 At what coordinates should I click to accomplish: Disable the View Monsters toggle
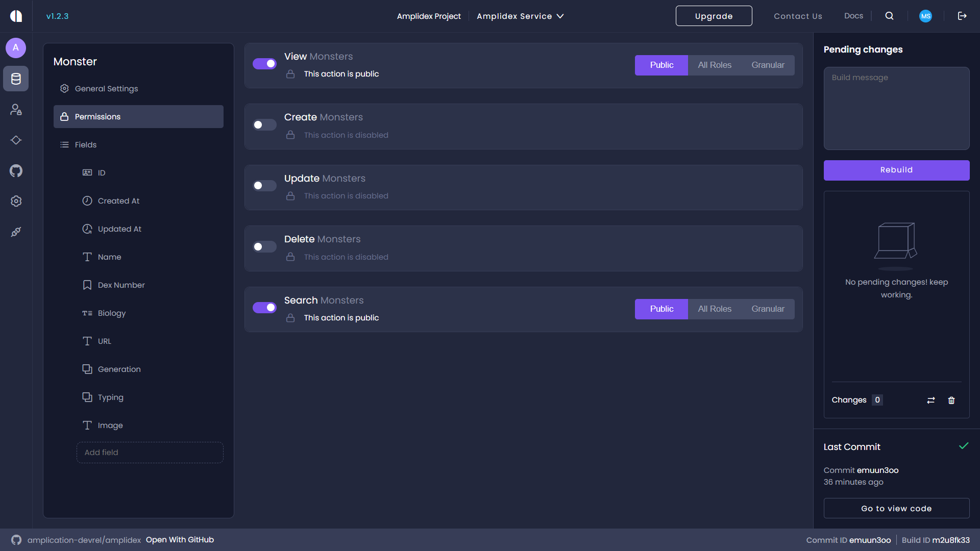[x=264, y=63]
